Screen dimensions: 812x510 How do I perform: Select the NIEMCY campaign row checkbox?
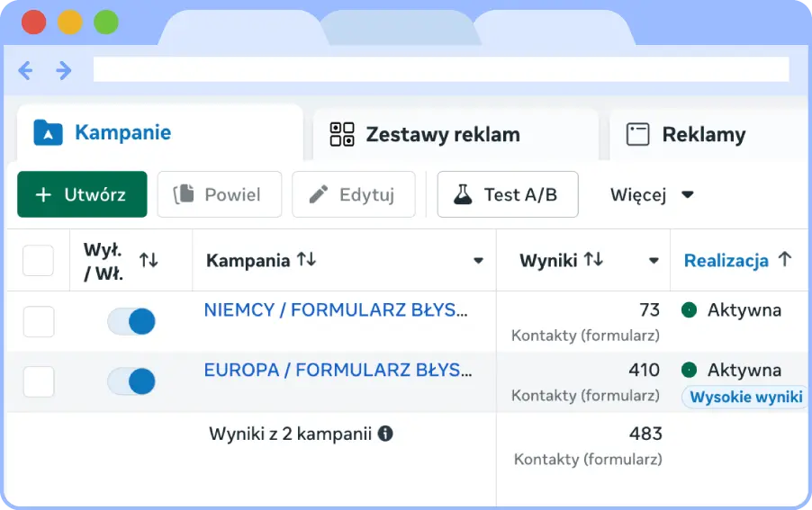(x=38, y=321)
